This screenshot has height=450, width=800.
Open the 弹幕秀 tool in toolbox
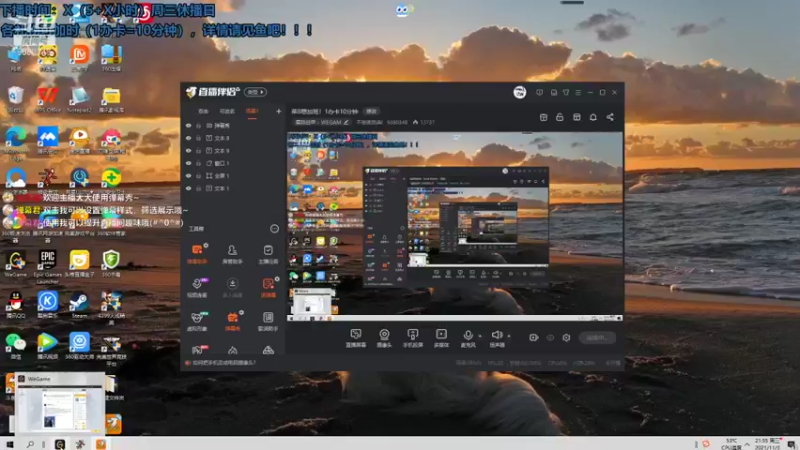pos(232,321)
